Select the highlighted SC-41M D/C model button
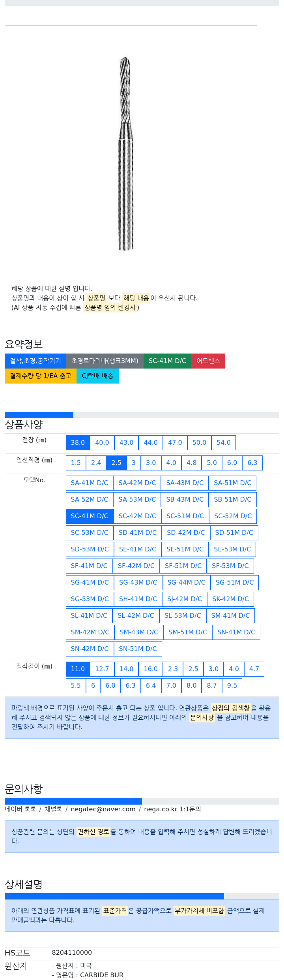Screen dimensions: 284x980 90,516
